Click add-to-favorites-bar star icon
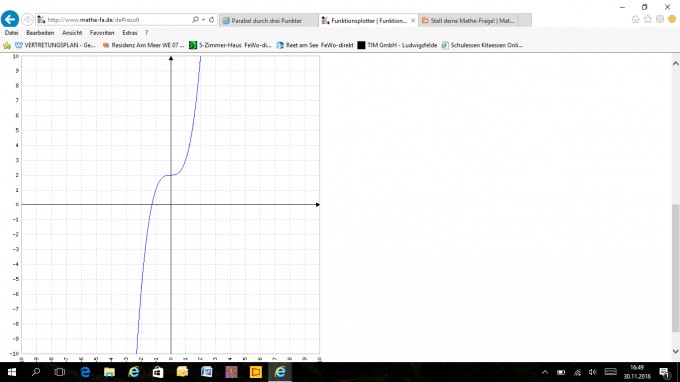Image resolution: width=680 pixels, height=382 pixels. coord(7,45)
